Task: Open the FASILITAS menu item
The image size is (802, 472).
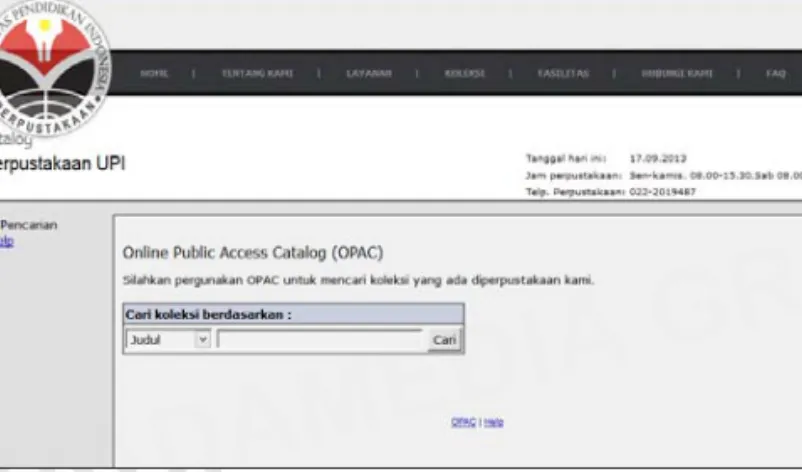Action: (563, 74)
